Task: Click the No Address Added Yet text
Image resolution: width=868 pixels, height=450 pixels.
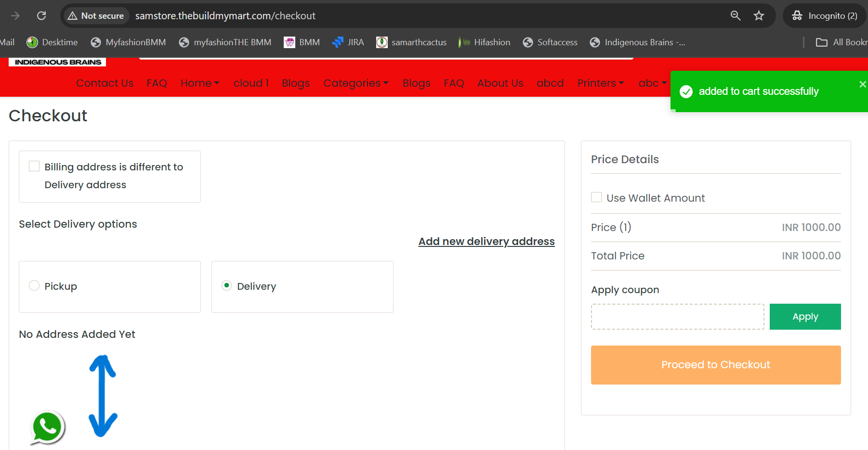Action: click(77, 334)
